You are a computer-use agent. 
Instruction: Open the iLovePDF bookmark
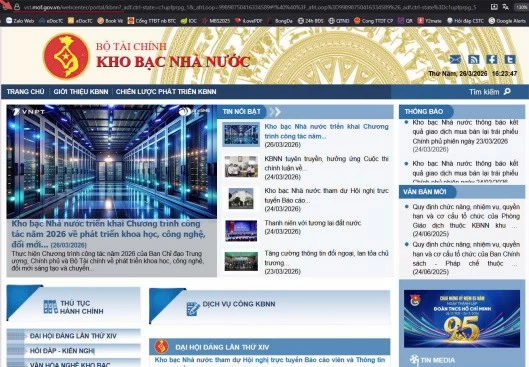click(249, 21)
